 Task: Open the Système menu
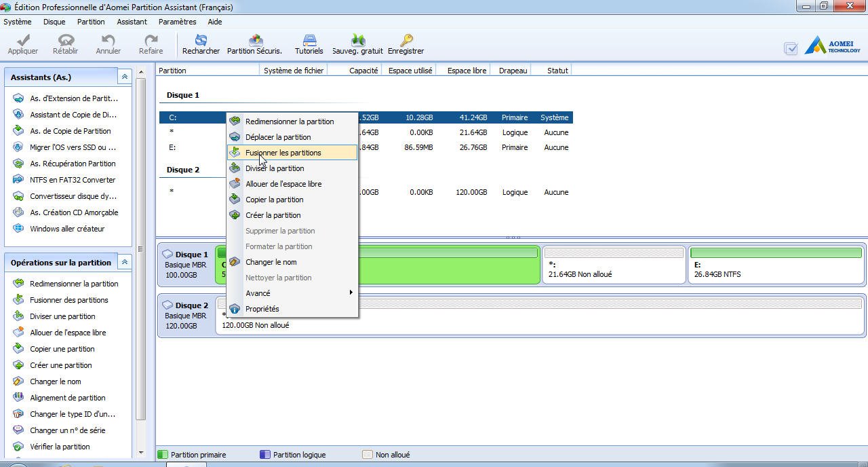[x=18, y=22]
